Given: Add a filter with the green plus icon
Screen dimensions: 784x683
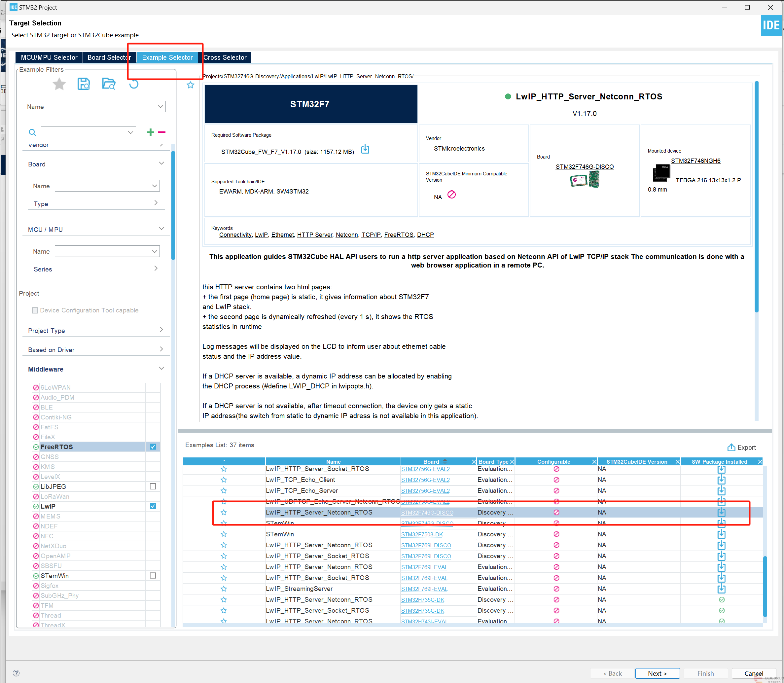Looking at the screenshot, I should pos(150,132).
